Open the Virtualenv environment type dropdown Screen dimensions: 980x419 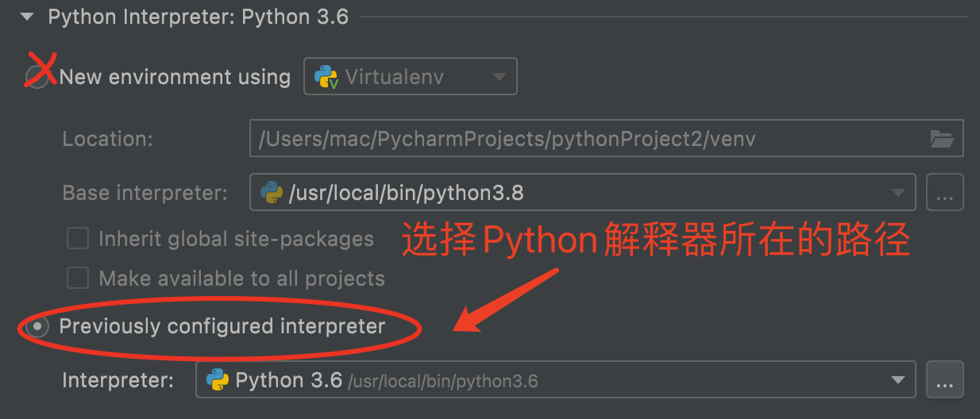click(x=499, y=77)
